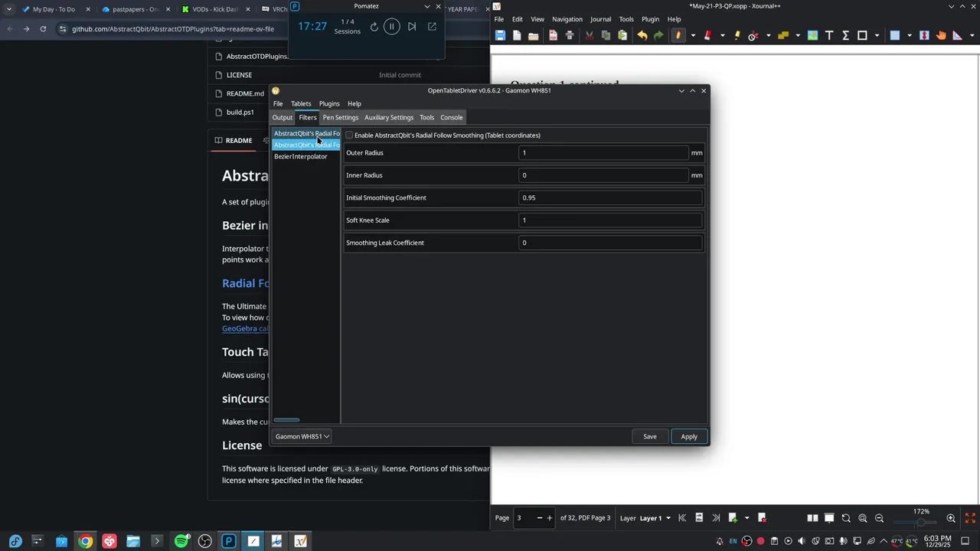The height and width of the screenshot is (551, 980).
Task: Open the LICENSE file on GitHub
Action: (239, 75)
